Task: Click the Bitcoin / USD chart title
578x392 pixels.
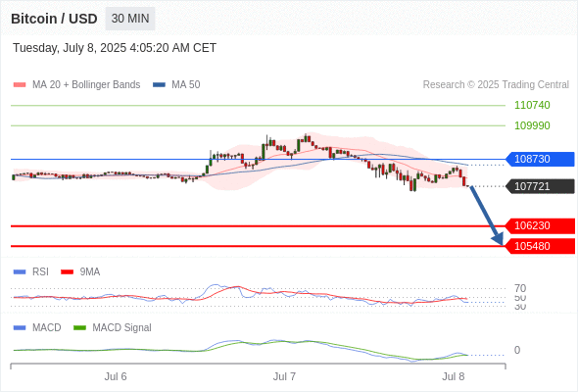Action: point(54,19)
